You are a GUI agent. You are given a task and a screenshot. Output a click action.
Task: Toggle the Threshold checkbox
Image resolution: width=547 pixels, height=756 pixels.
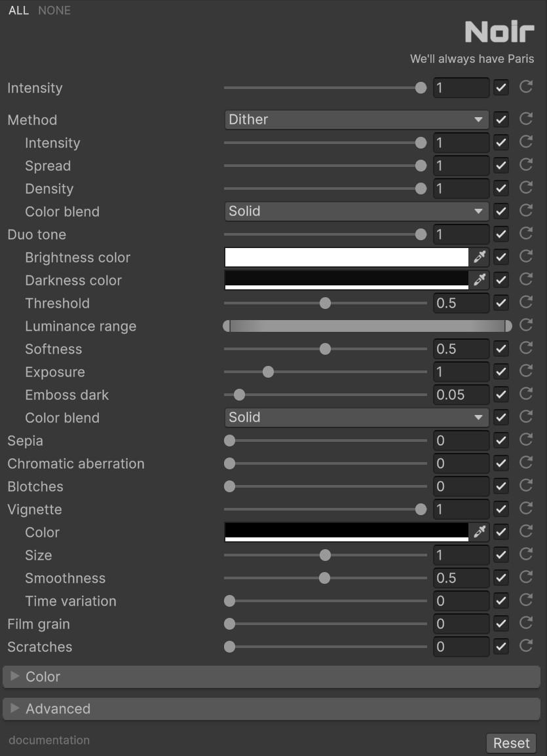pos(501,303)
